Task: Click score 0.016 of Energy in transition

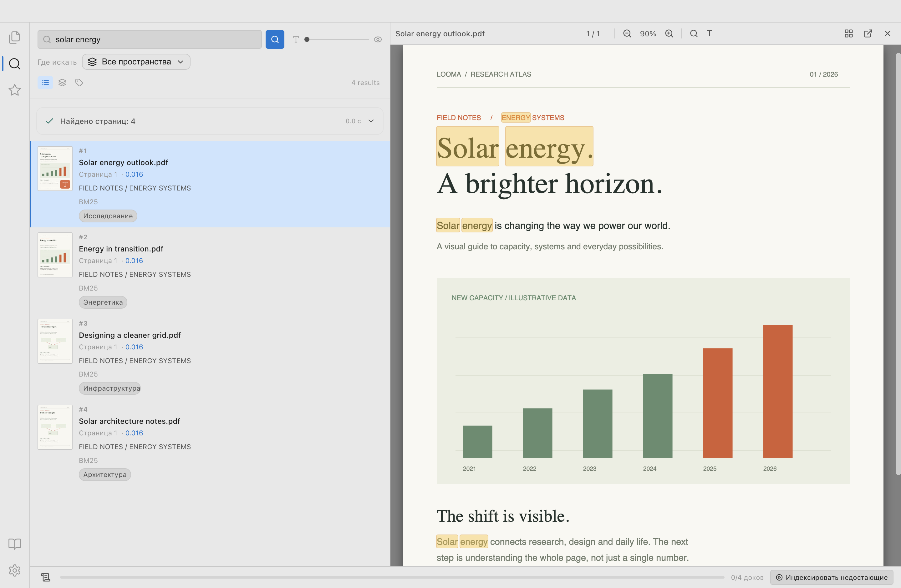Action: pyautogui.click(x=134, y=261)
